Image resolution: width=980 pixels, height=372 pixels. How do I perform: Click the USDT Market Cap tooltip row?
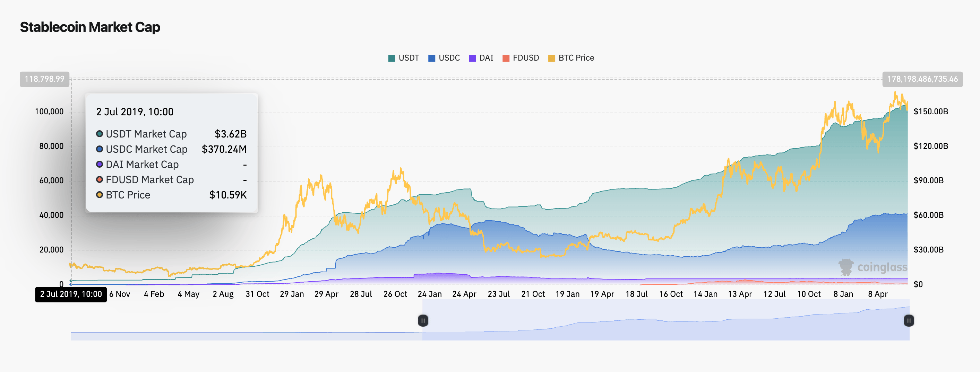[171, 134]
